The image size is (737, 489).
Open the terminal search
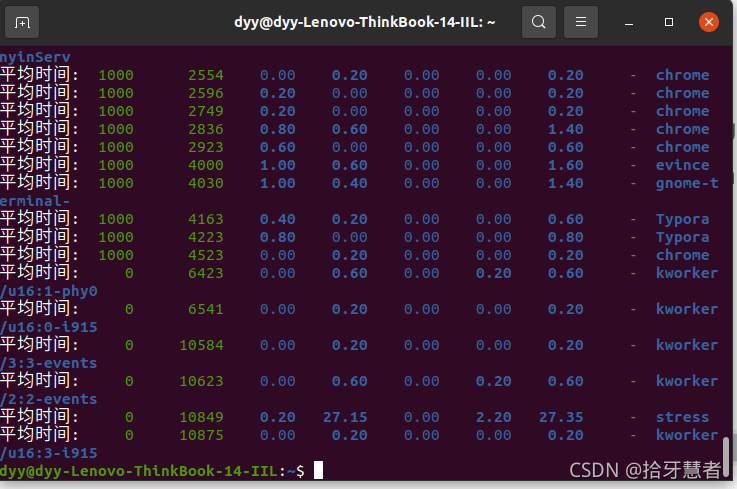[x=539, y=22]
